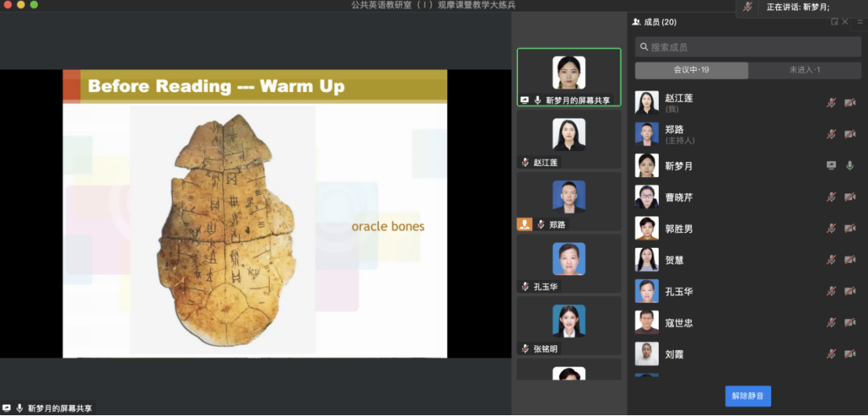This screenshot has height=416, width=868.
Task: Toggle the camera icon for 郑路 in member list
Action: pos(850,134)
